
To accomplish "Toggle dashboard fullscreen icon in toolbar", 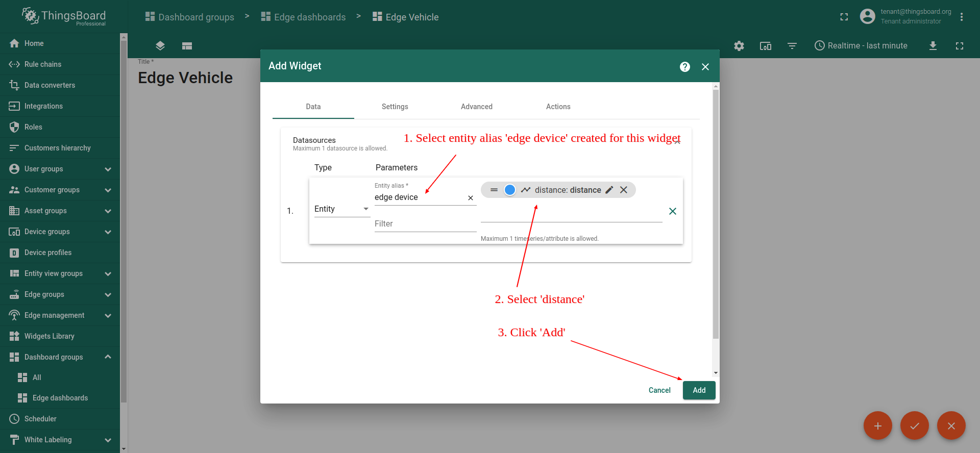I will [960, 46].
